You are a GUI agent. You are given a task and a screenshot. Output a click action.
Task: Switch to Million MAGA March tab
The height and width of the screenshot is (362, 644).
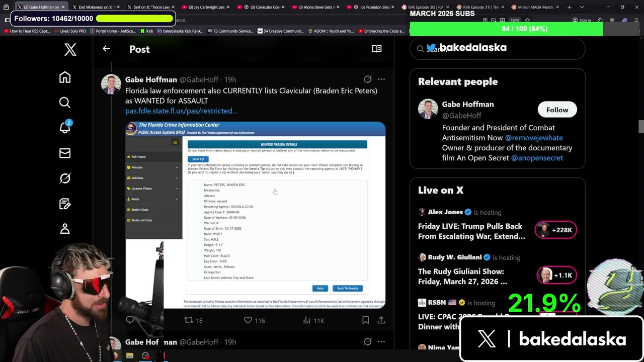534,7
